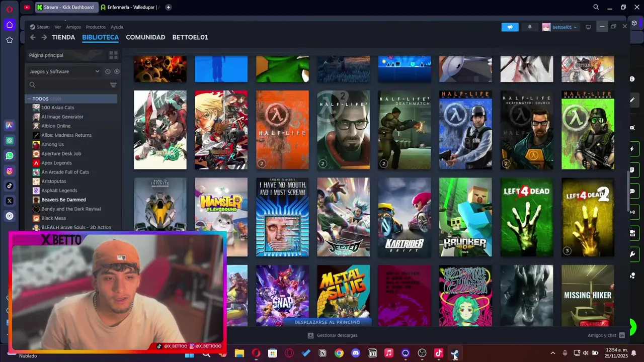The width and height of the screenshot is (644, 362).
Task: Open the BETTOEL01 profile tab
Action: pyautogui.click(x=190, y=37)
